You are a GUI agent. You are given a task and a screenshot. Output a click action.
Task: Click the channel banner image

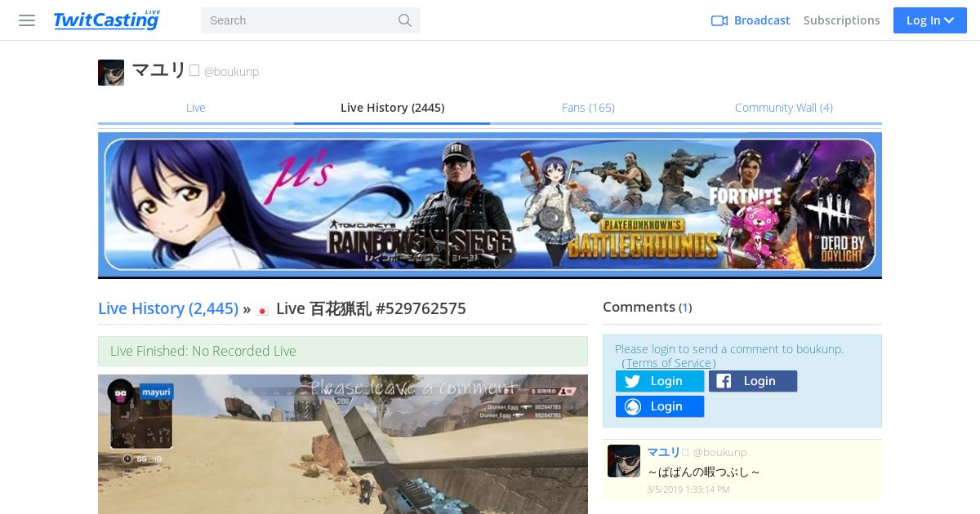tap(490, 205)
